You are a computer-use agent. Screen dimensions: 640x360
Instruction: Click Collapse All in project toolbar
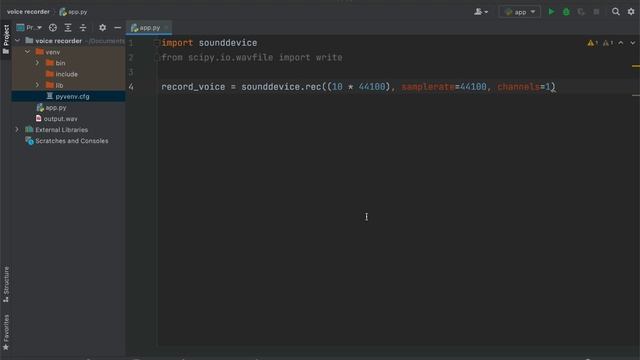pos(83,28)
